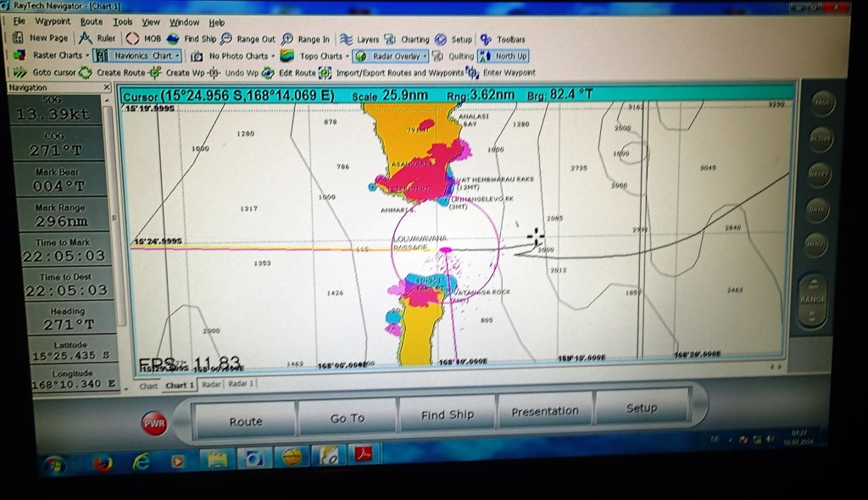Expand the Raster Charts dropdown
This screenshot has height=500, width=868.
pos(86,56)
